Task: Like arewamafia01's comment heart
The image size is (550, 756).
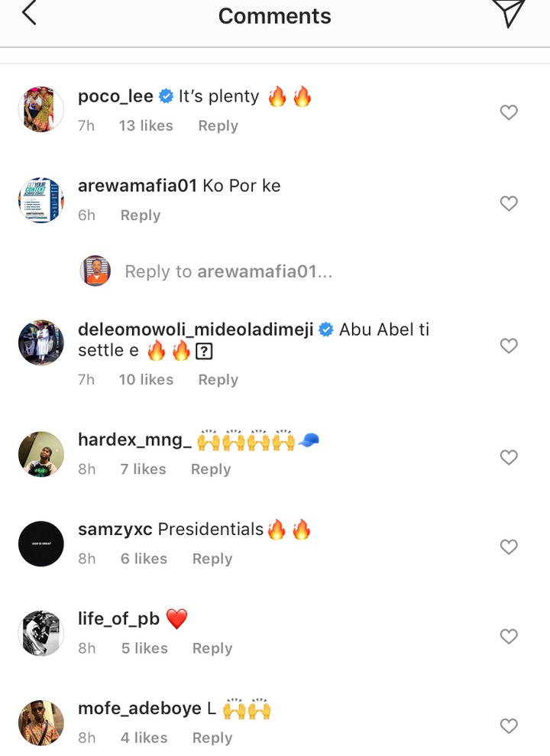Action: tap(509, 203)
